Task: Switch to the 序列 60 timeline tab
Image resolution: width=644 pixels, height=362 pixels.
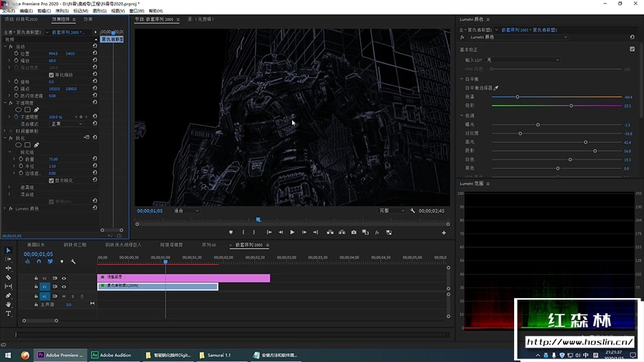Action: click(209, 245)
